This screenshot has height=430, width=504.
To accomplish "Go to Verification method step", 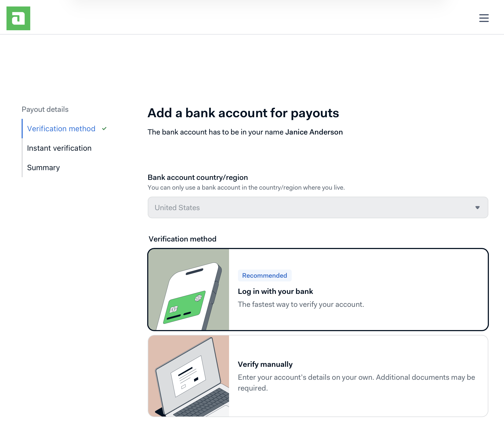I will 61,129.
